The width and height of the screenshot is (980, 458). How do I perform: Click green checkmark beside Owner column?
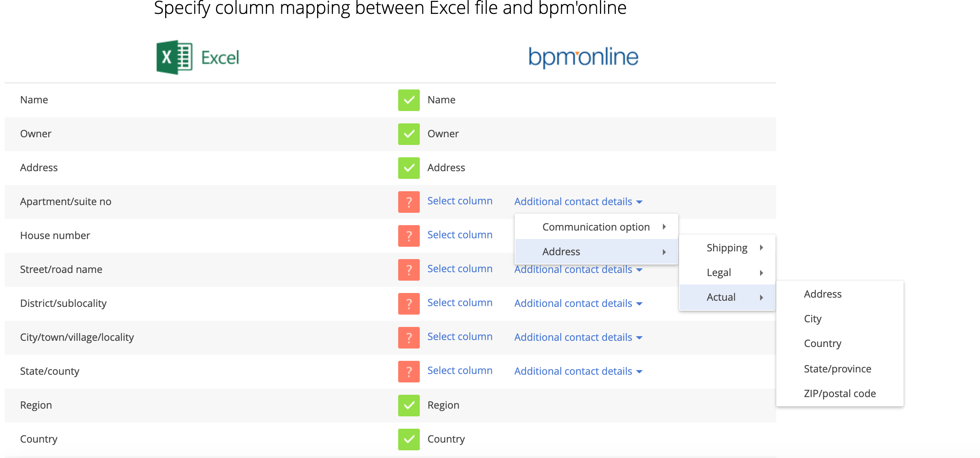(x=409, y=134)
